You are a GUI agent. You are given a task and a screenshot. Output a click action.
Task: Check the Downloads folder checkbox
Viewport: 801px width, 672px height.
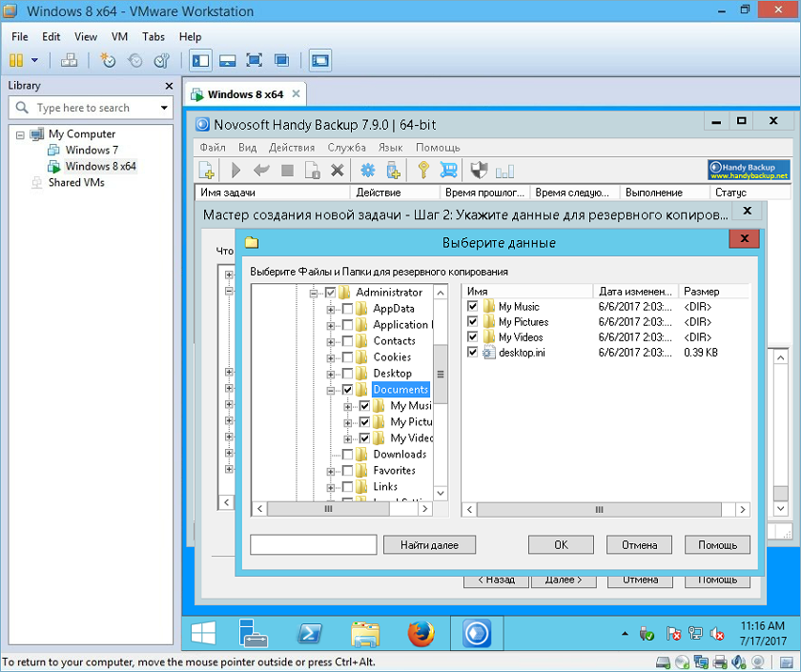(347, 455)
